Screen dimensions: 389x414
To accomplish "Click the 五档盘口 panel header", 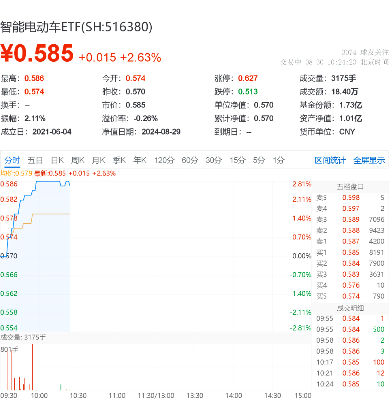I will point(350,187).
